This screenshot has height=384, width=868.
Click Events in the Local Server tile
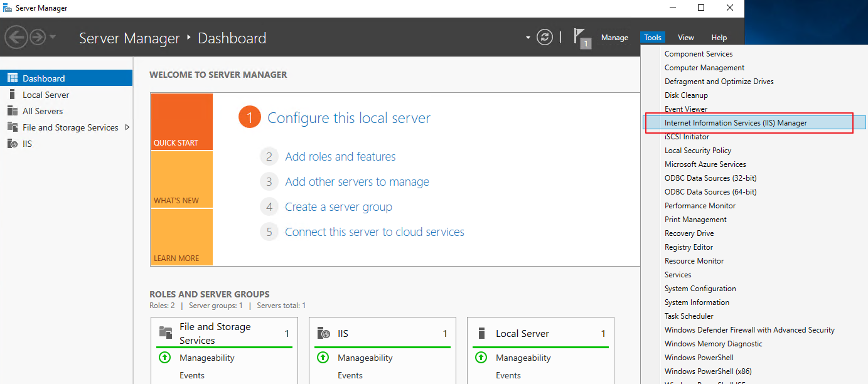[x=508, y=375]
